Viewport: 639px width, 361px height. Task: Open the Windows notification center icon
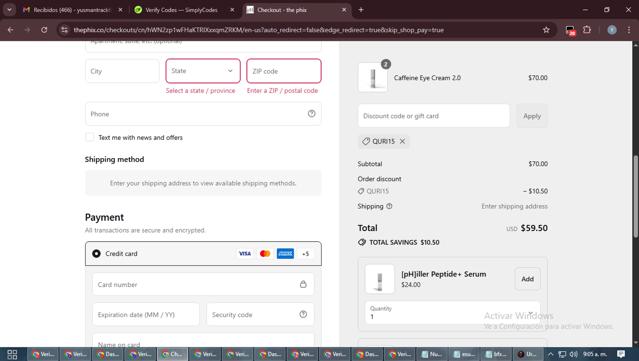(621, 354)
